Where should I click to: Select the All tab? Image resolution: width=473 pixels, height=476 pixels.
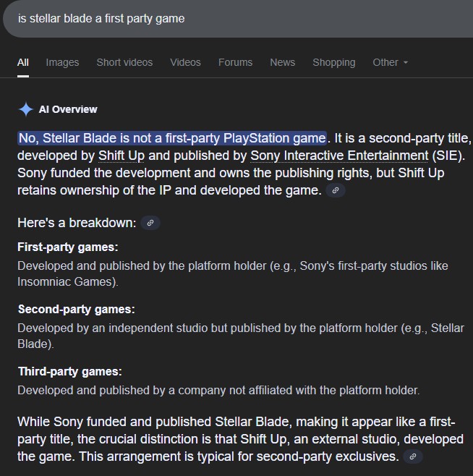pos(23,62)
